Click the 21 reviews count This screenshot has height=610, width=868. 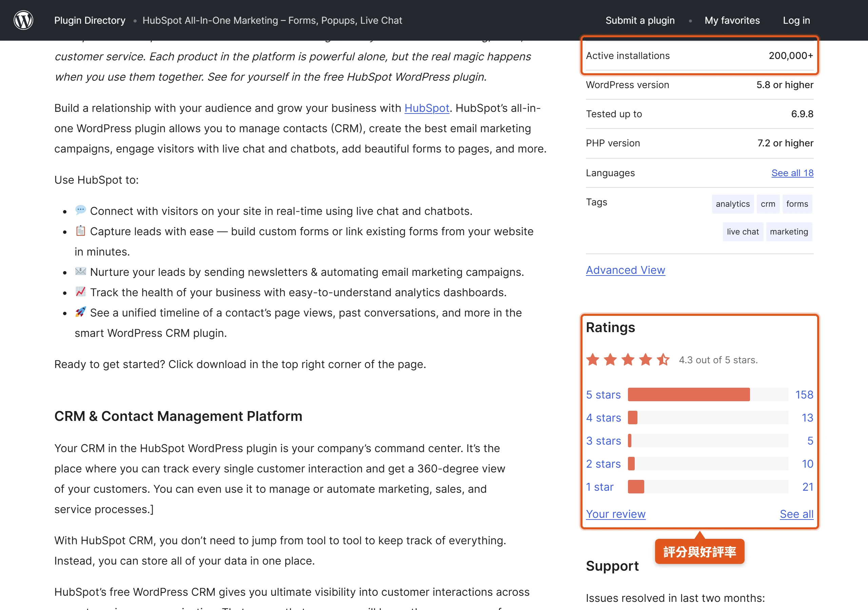tap(808, 487)
